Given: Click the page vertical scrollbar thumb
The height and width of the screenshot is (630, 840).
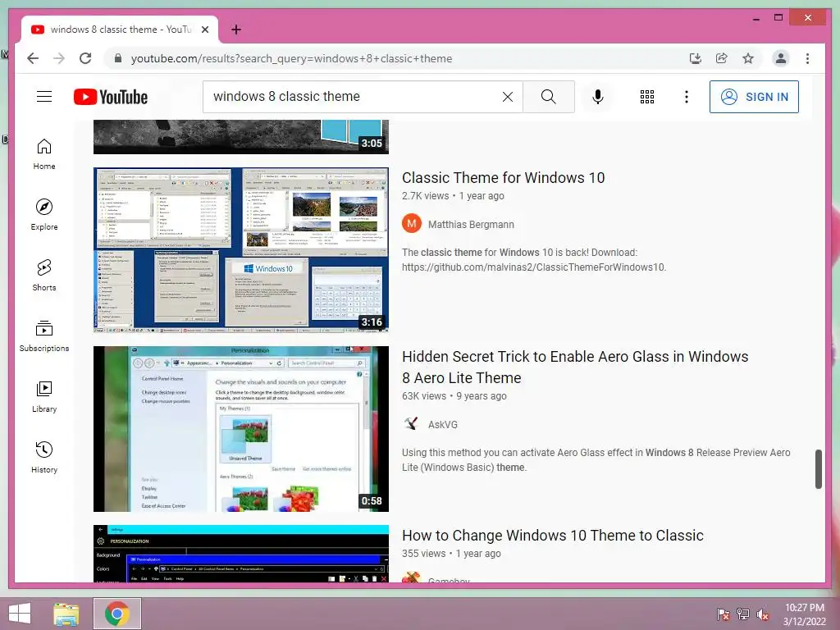Looking at the screenshot, I should (819, 468).
